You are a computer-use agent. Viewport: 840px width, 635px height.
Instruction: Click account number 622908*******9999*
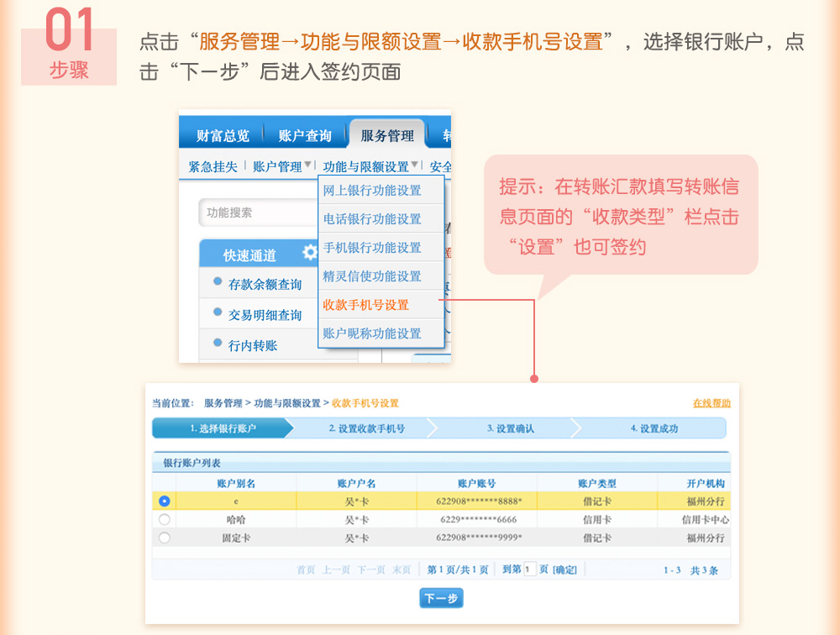pos(479,538)
